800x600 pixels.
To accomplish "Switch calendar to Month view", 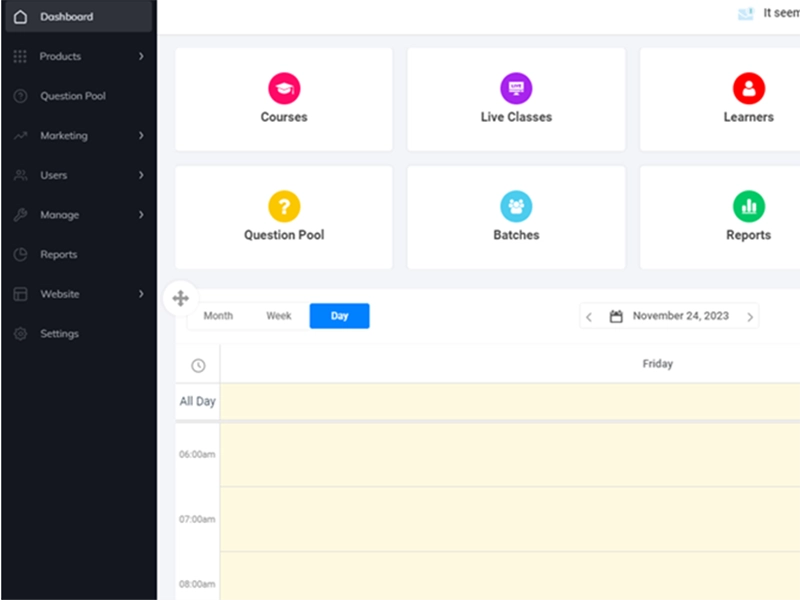I will click(218, 316).
